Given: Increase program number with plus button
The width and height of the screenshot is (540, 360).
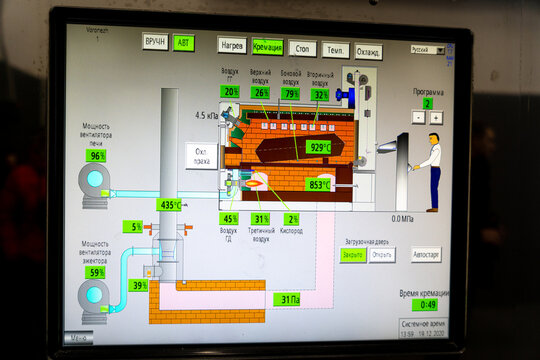Looking at the screenshot, I should [x=436, y=118].
